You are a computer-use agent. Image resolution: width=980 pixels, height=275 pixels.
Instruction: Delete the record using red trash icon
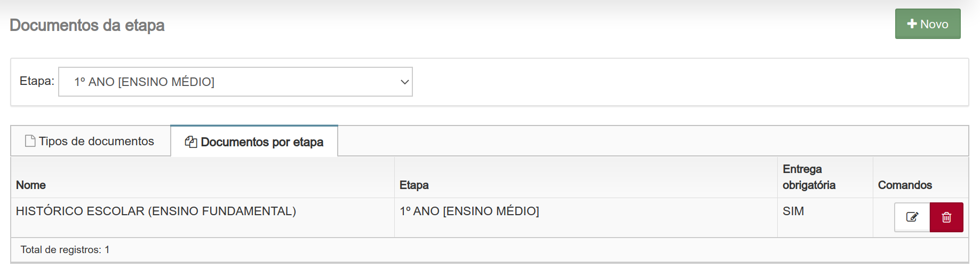(x=946, y=217)
